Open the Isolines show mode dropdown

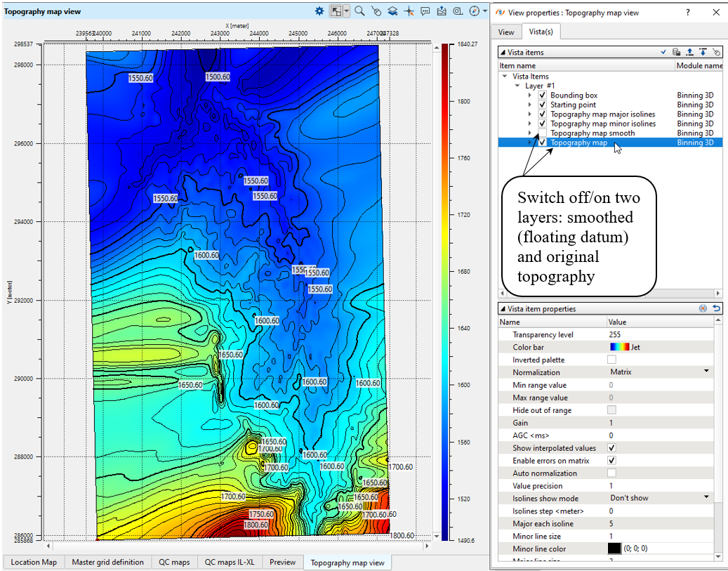706,497
